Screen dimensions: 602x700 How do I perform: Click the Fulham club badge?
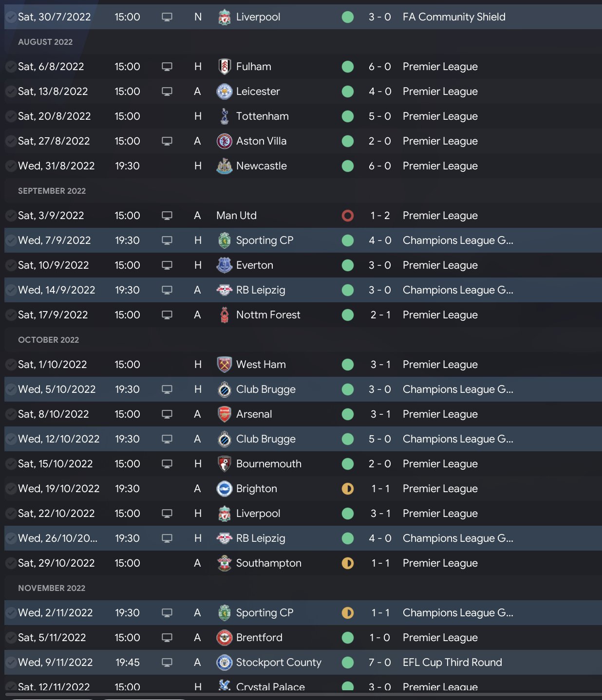pos(224,67)
